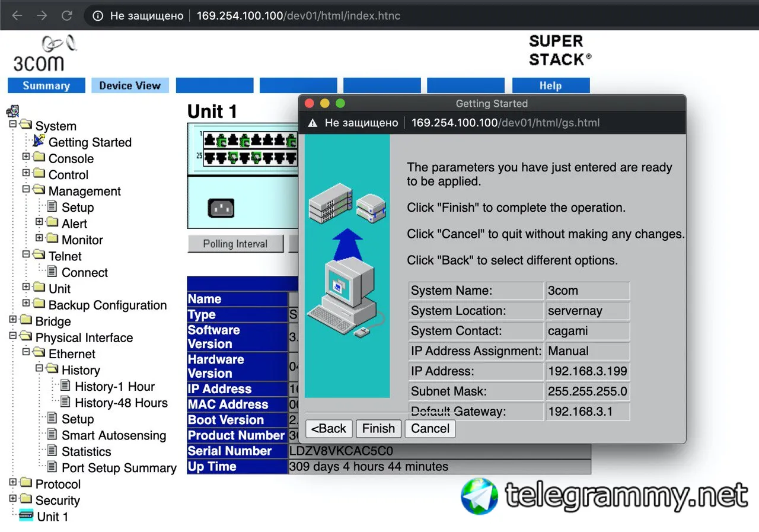This screenshot has height=532, width=759.
Task: Click warning triangle in Getting Started address bar
Action: point(312,123)
